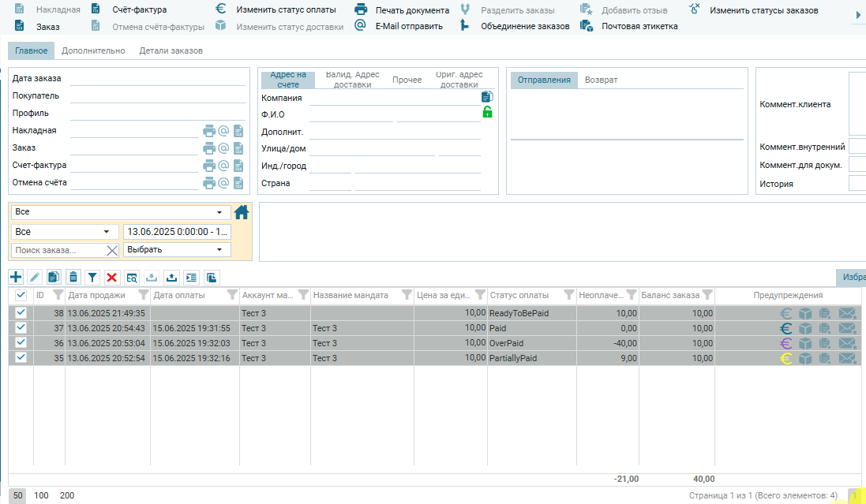This screenshot has height=504, width=866.
Task: Click the funnel filter icon in grid toolbar
Action: (x=92, y=277)
